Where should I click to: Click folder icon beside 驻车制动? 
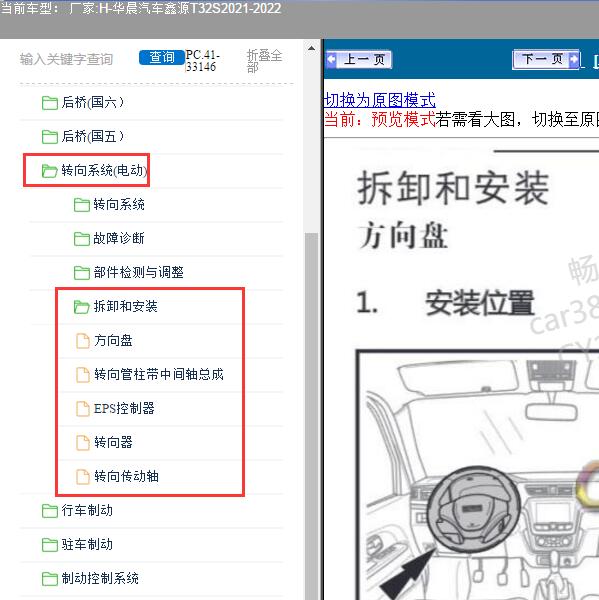(x=50, y=545)
